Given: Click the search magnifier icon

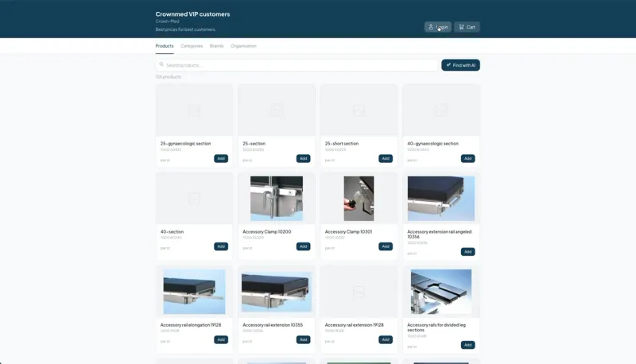Looking at the screenshot, I should click(x=161, y=64).
